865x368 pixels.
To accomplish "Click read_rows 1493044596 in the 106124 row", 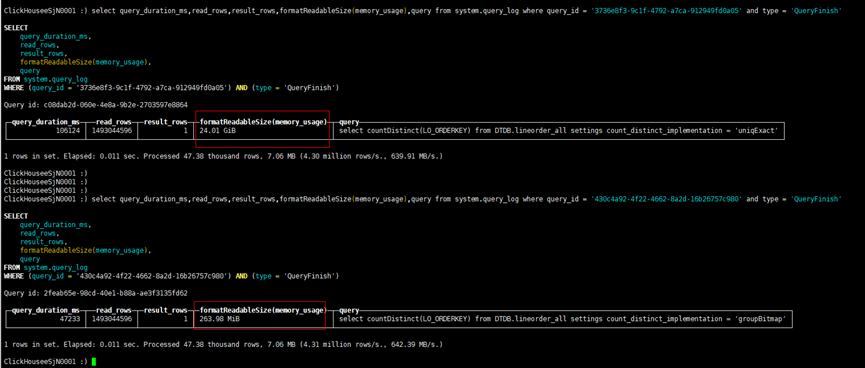I will [113, 131].
